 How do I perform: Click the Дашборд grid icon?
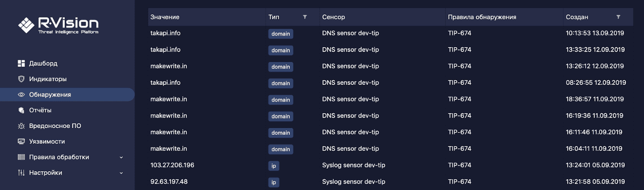point(21,63)
